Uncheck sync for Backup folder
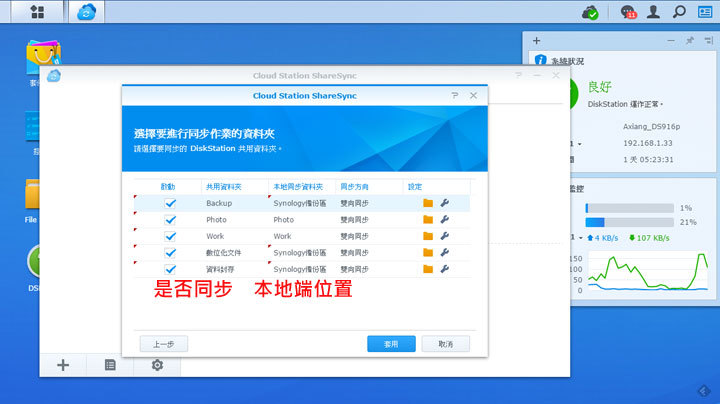The width and height of the screenshot is (720, 404). point(170,203)
